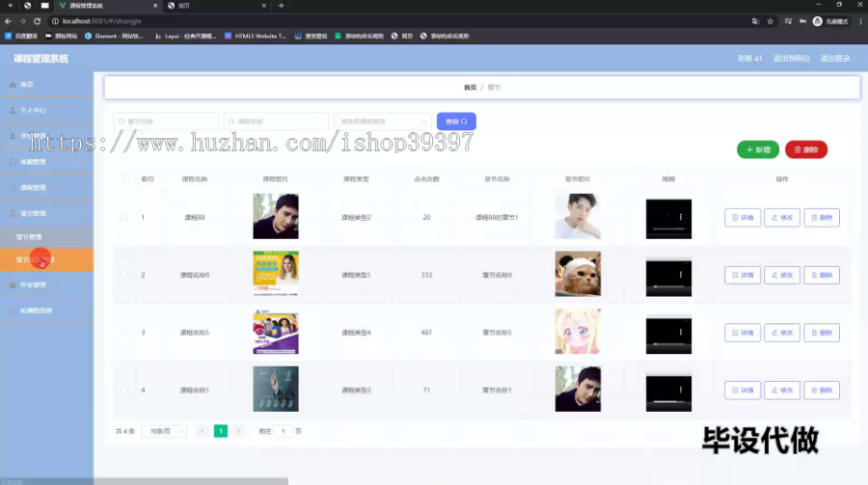
Task: Click the previous page arrow
Action: tap(203, 431)
